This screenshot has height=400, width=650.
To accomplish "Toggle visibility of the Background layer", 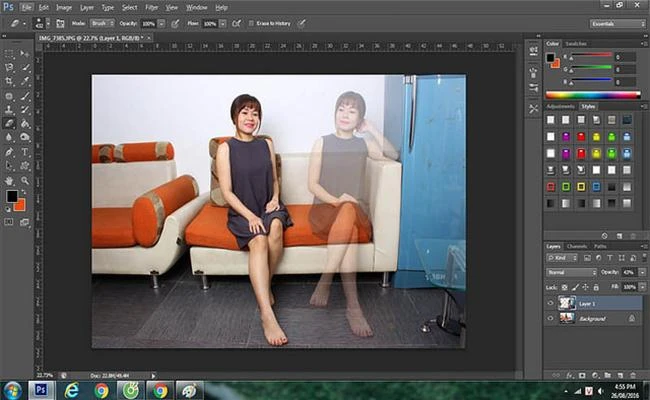I will [x=550, y=318].
